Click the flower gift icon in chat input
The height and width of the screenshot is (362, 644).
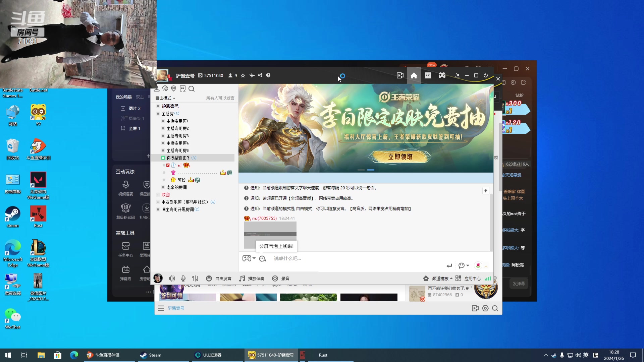[478, 265]
